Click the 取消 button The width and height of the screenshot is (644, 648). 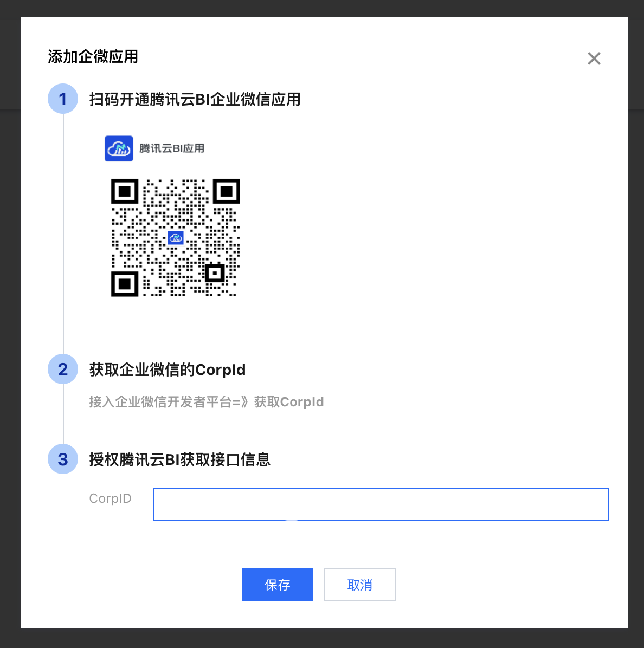tap(359, 585)
